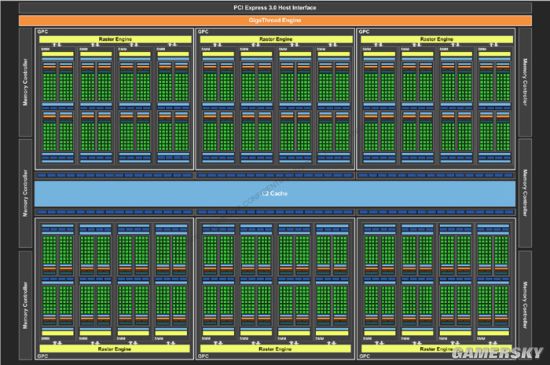550x365 pixels.
Task: Click the GPC label of the bottom-middle cluster
Action: 203,356
